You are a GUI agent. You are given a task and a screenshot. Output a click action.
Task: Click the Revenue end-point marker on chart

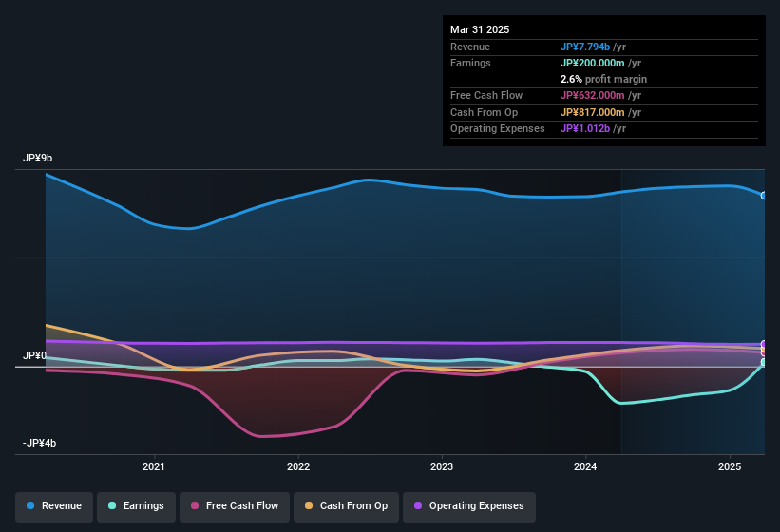pos(764,196)
